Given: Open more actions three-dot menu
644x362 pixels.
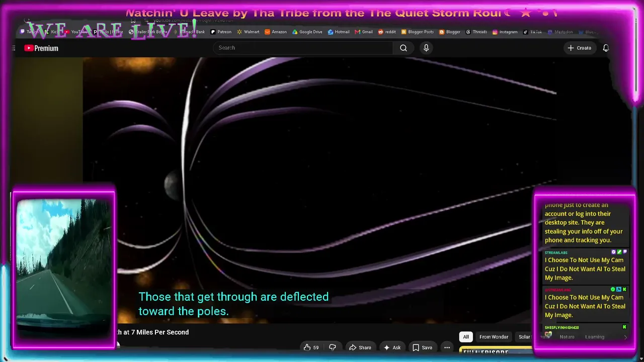Looking at the screenshot, I should [x=447, y=347].
